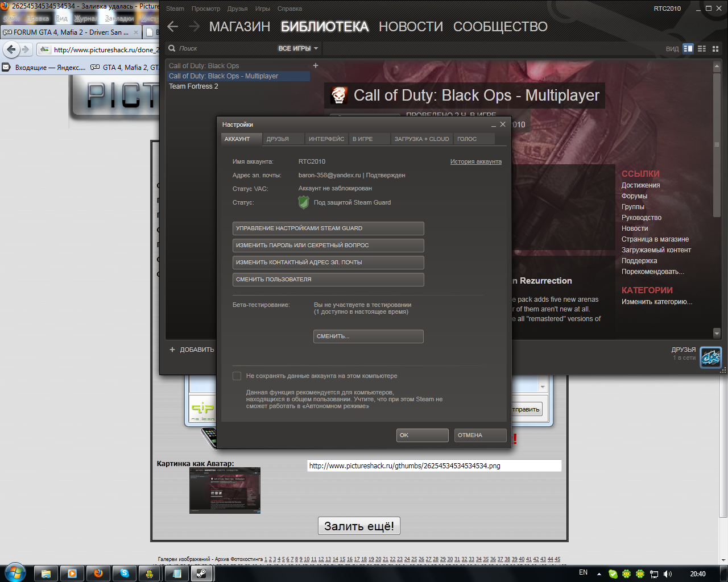The image size is (728, 582).
Task: Go forward in Steam navigation
Action: point(195,27)
